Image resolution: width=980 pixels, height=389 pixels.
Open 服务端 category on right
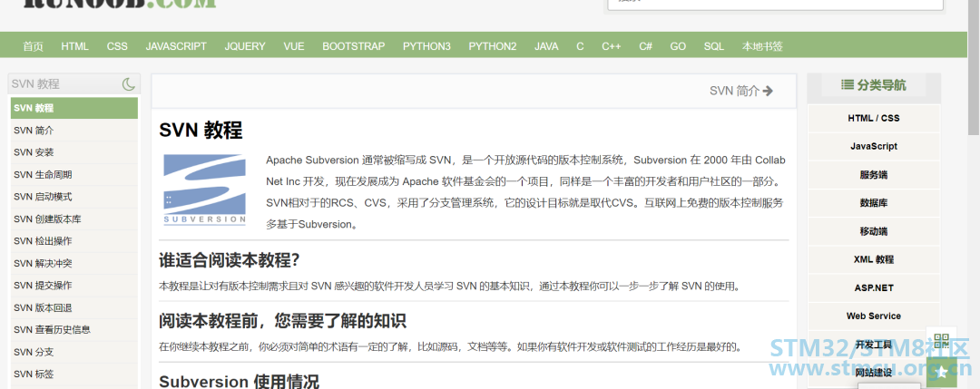[x=874, y=175]
